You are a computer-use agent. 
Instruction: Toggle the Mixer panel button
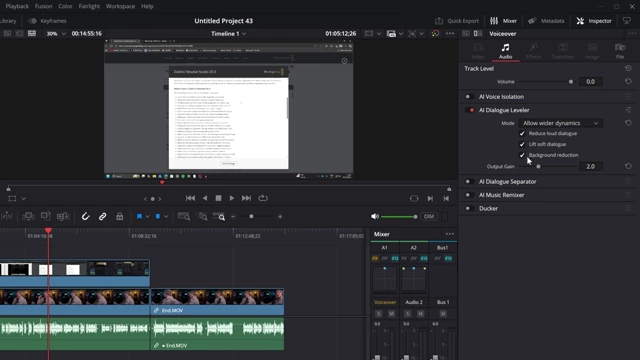point(503,21)
